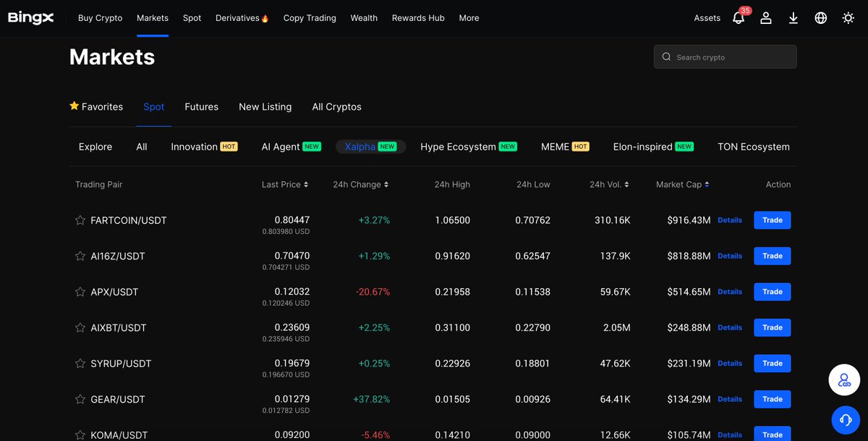Favorite the GEAR/USDT trading pair
868x441 pixels.
click(x=80, y=399)
